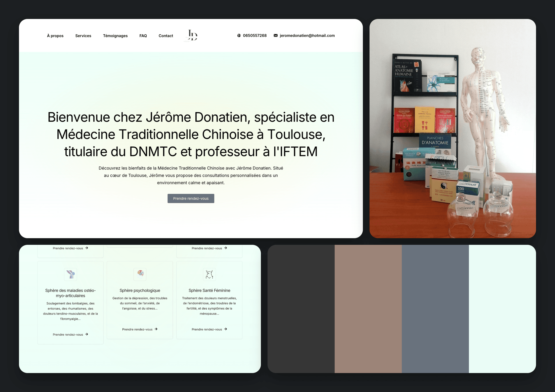Call the phone number 0650557268

point(255,36)
